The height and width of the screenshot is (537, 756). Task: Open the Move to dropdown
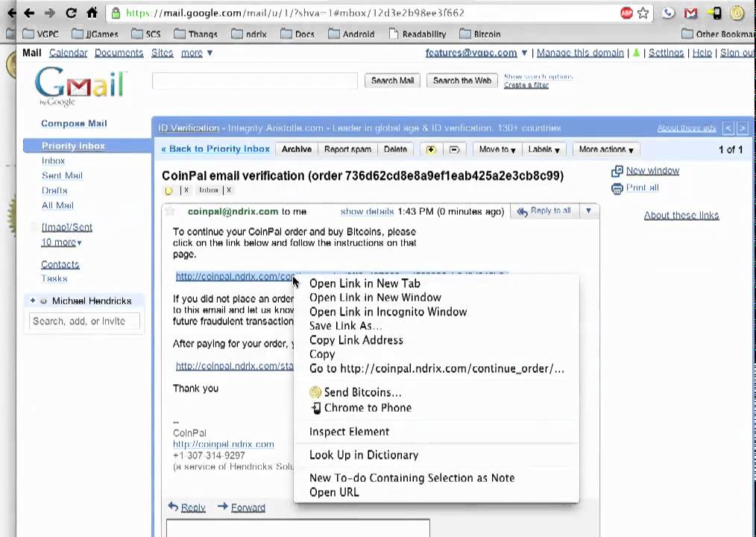point(497,150)
